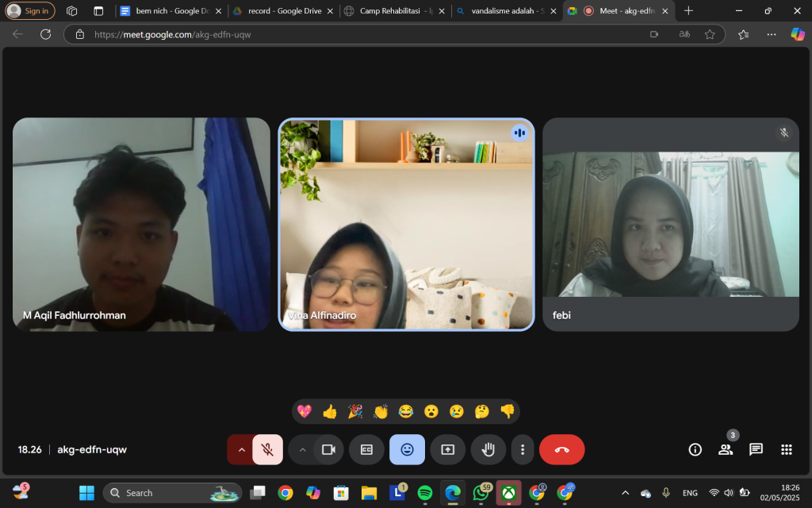Open meeting details info icon
Screen dimensions: 812x508
695,449
